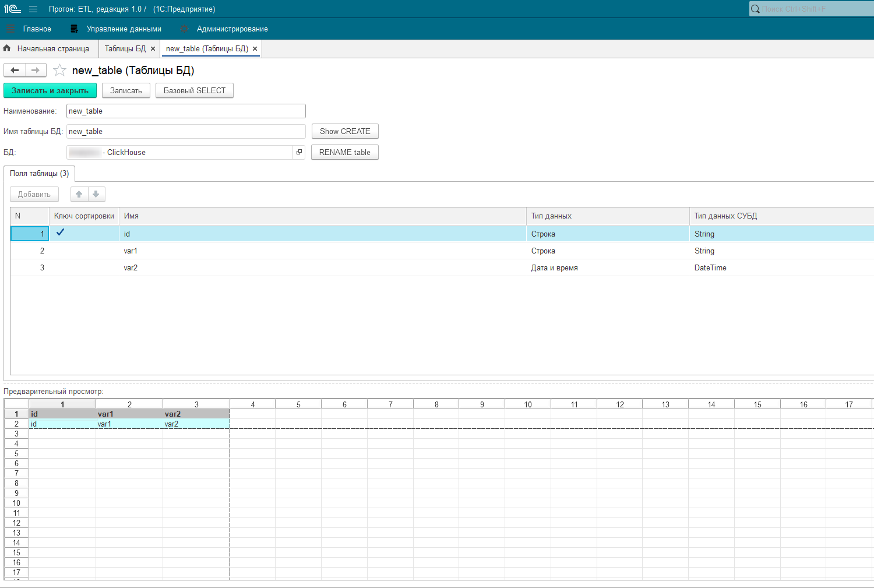
Task: Add new_table to favorites star
Action: [x=59, y=71]
